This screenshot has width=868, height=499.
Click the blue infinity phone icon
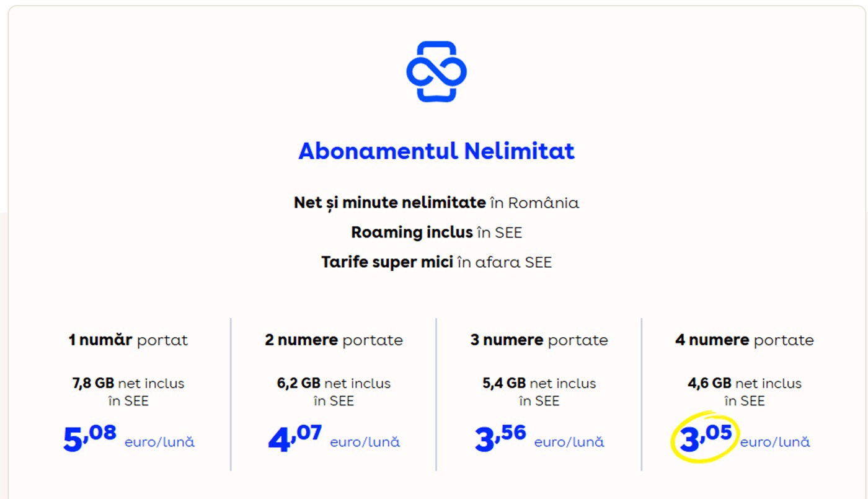436,71
